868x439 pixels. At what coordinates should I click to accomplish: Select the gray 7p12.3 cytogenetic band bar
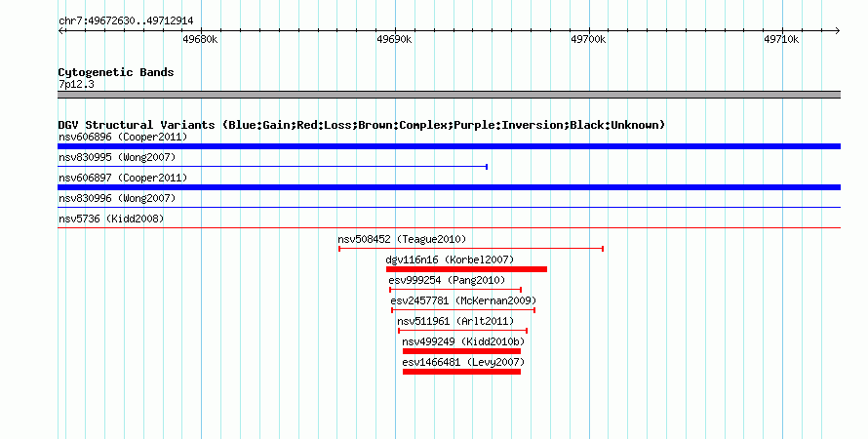pos(449,95)
